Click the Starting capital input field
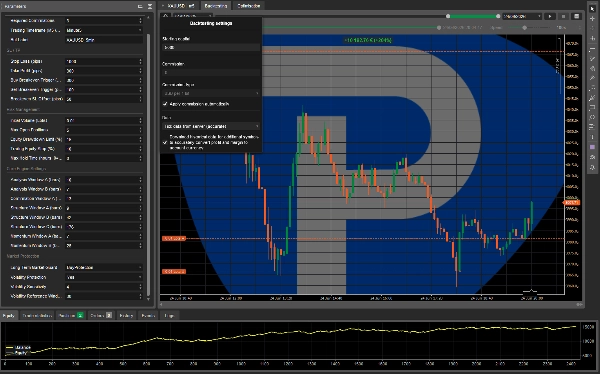 (211, 47)
